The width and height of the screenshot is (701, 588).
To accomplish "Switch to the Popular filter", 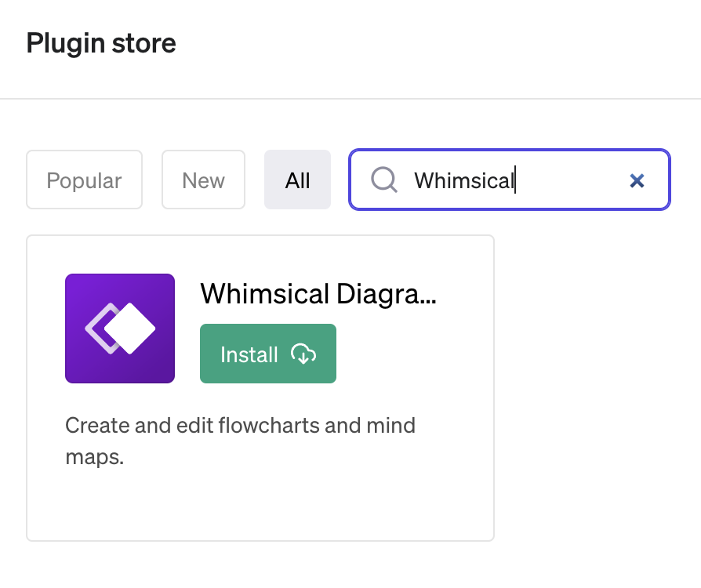I will coord(84,180).
